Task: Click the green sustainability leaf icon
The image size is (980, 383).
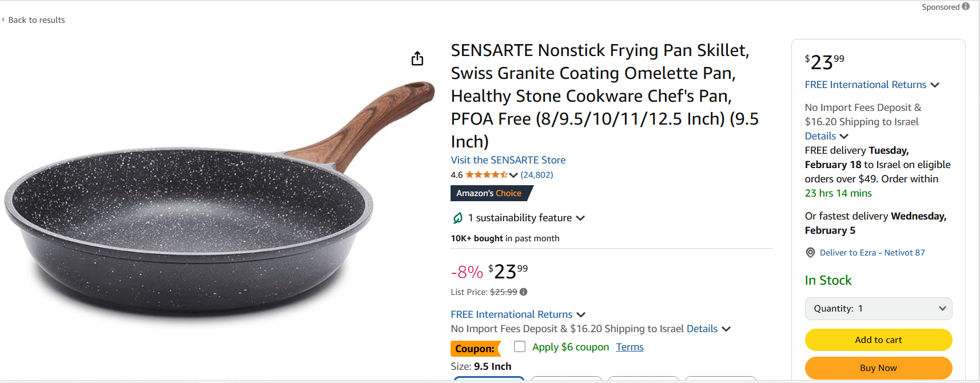Action: [458, 218]
